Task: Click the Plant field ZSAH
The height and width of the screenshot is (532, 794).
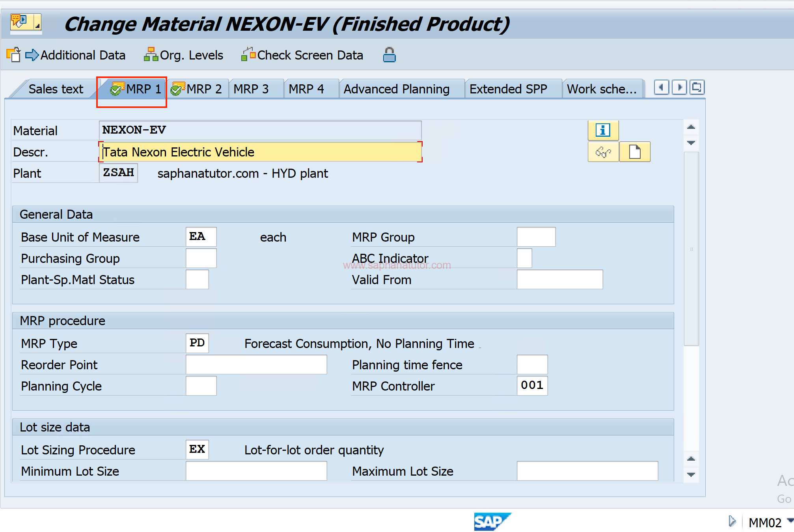Action: [118, 173]
